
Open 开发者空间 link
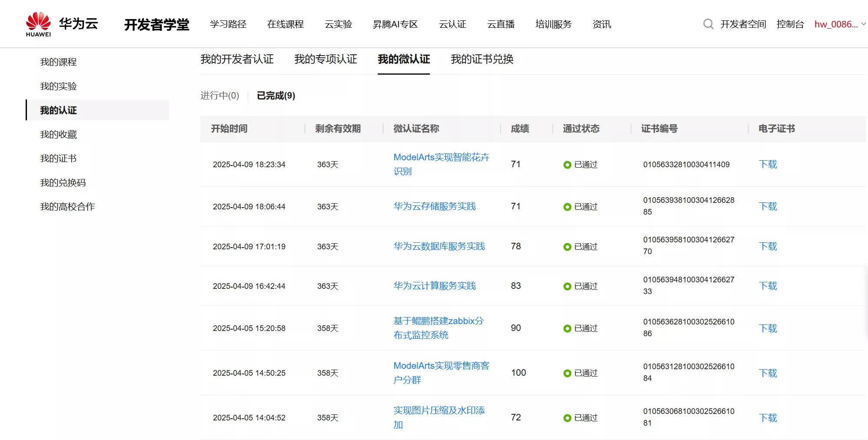(x=743, y=24)
